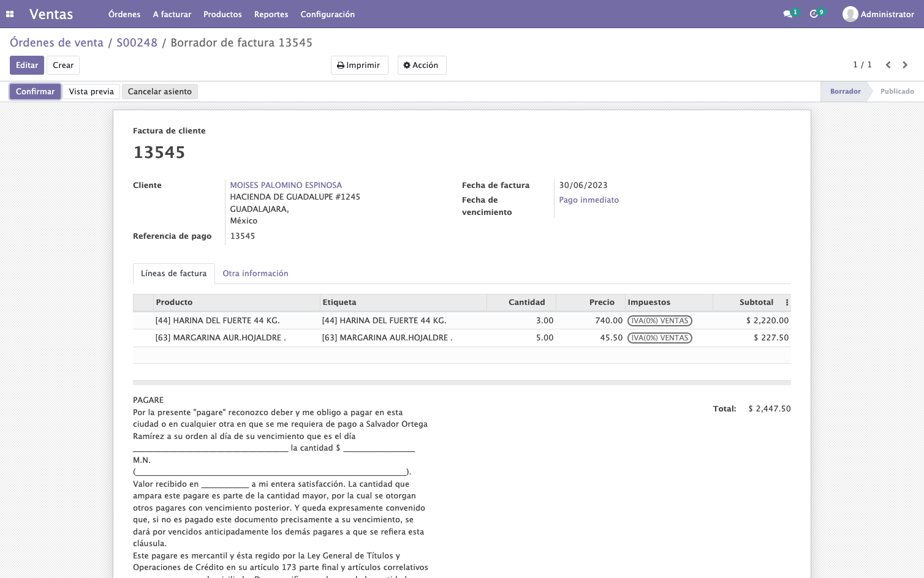The height and width of the screenshot is (578, 924).
Task: Click IVA(0%) VENTAS tag on HARINA row
Action: pyautogui.click(x=660, y=321)
